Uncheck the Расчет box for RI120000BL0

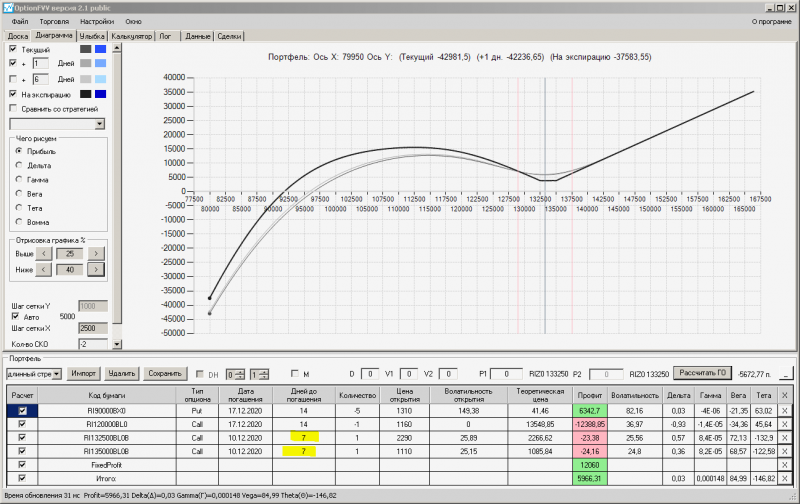point(22,424)
